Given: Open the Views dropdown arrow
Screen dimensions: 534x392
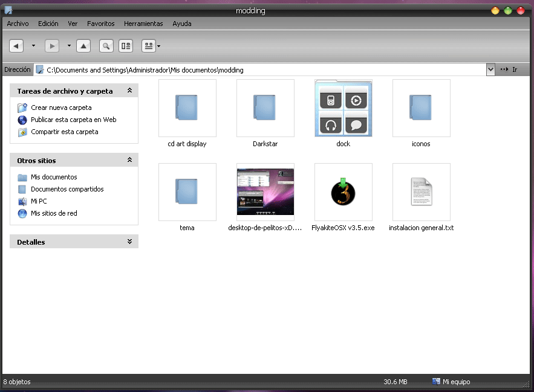Looking at the screenshot, I should (158, 46).
